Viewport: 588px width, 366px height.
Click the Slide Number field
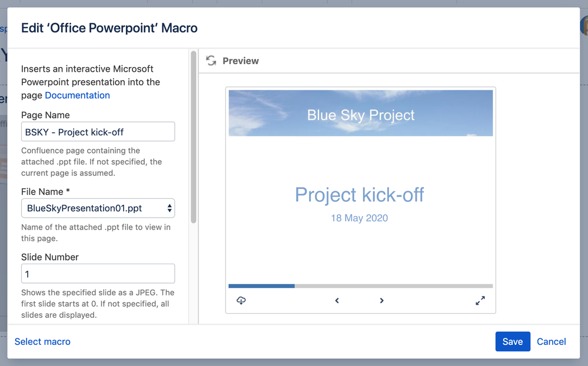[x=98, y=273]
